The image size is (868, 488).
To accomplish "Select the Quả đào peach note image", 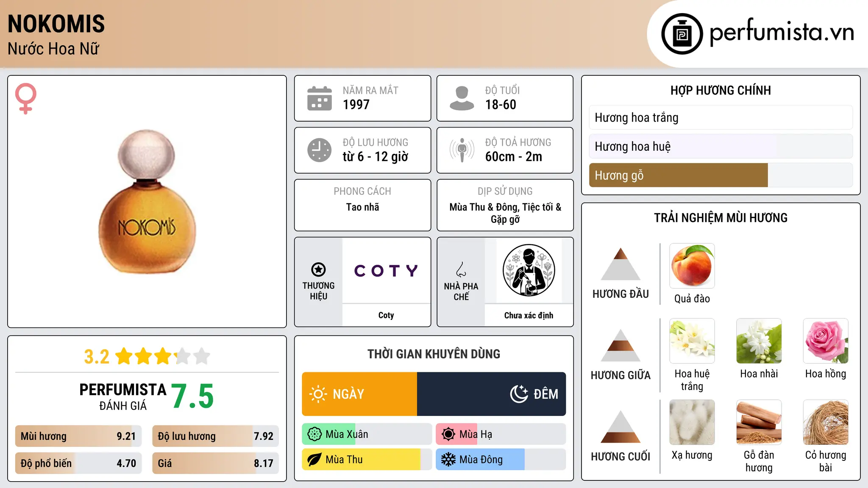I will pos(692,266).
